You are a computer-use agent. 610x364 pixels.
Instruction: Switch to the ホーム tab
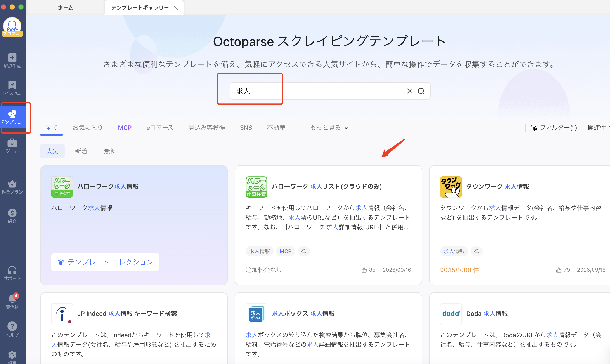65,8
